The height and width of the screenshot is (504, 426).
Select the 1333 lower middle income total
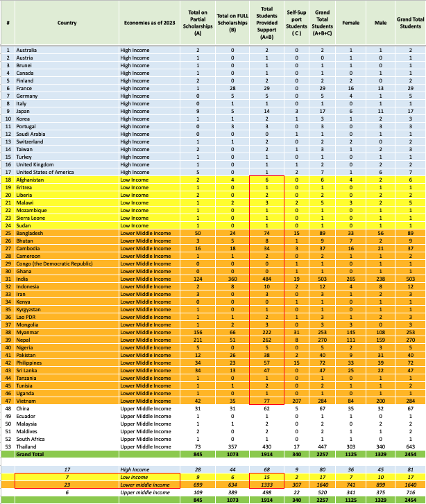coord(266,485)
